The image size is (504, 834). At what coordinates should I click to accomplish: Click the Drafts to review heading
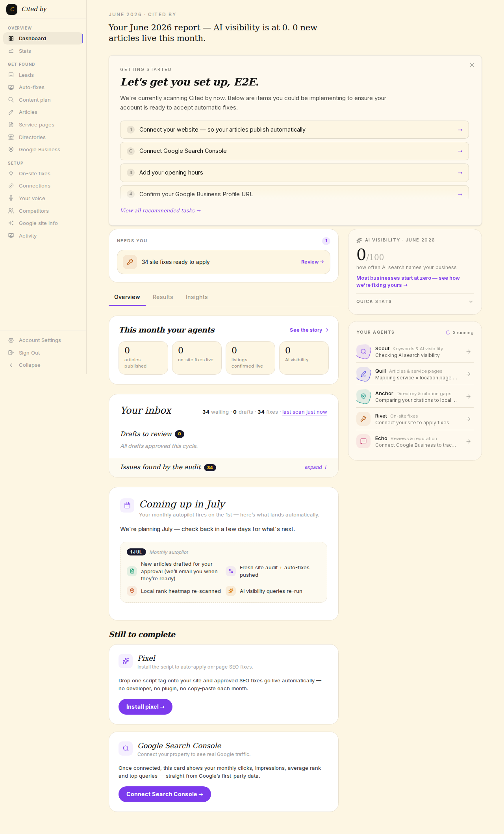coord(146,434)
